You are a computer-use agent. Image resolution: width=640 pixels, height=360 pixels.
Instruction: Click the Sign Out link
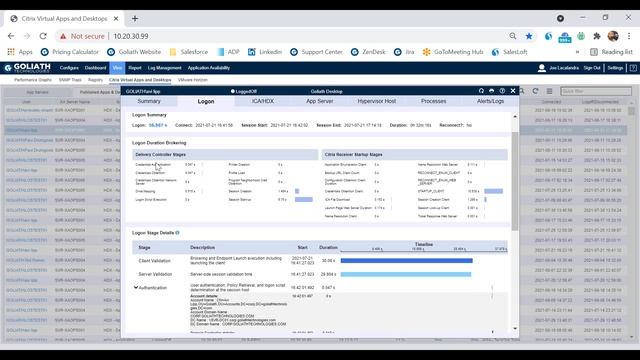592,68
